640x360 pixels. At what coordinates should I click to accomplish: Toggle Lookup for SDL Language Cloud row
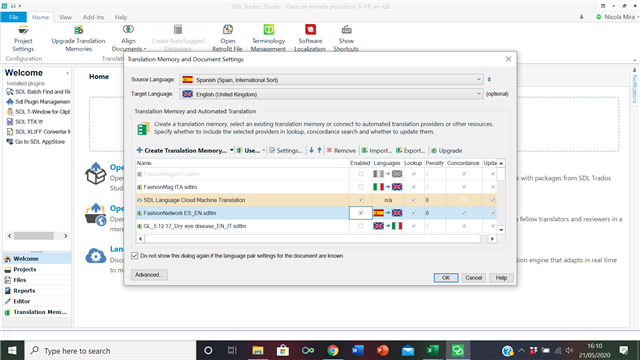tap(413, 200)
